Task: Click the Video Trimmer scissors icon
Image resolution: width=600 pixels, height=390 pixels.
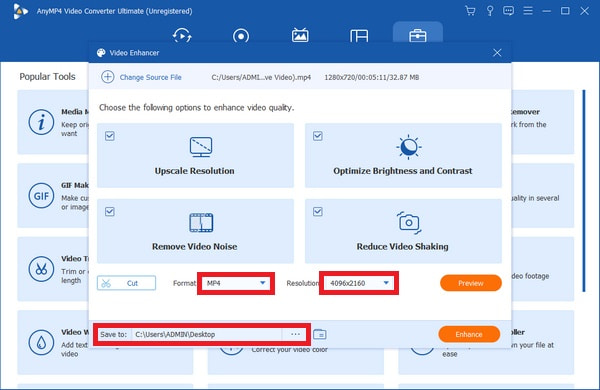Action: pos(41,269)
